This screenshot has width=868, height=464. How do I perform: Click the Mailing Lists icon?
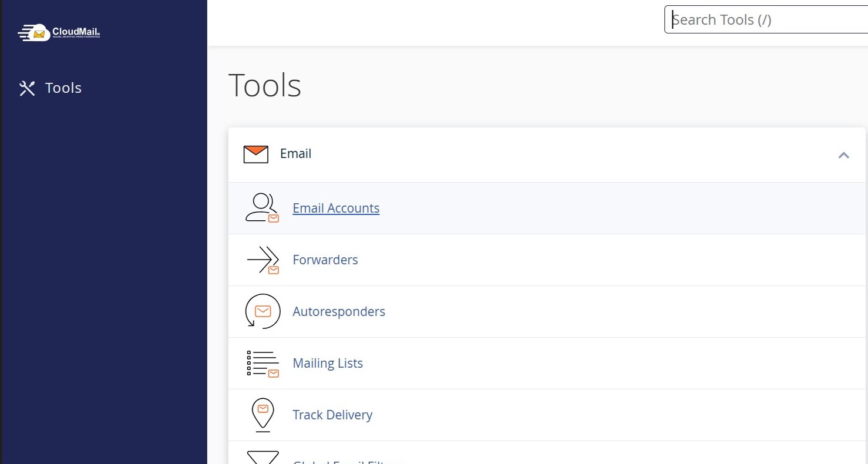262,363
